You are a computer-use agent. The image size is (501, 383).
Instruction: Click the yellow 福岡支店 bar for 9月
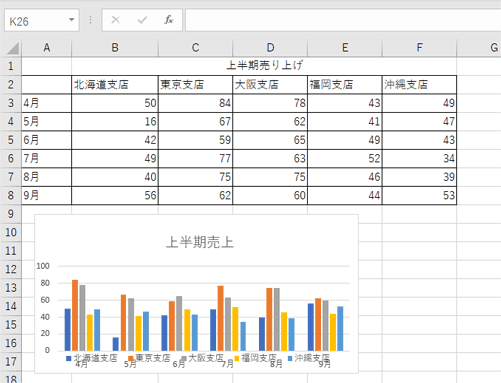click(333, 332)
